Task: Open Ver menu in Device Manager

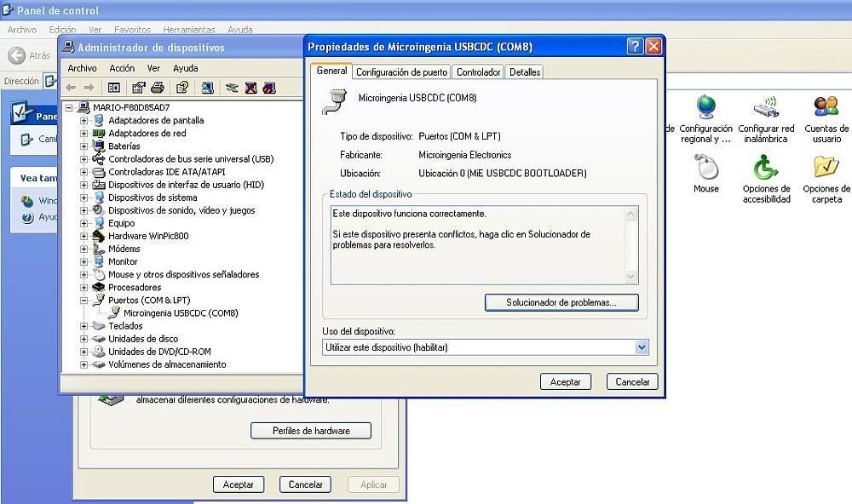Action: 153,68
